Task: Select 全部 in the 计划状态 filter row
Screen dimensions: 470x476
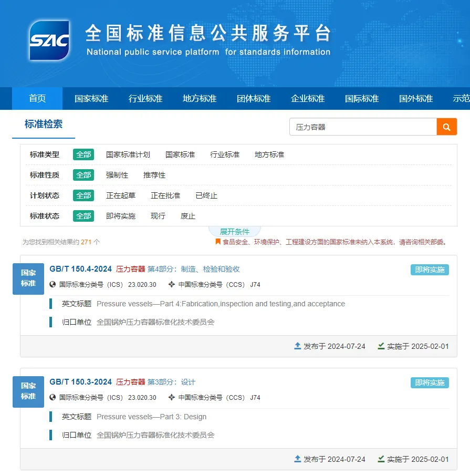Action: click(x=83, y=195)
